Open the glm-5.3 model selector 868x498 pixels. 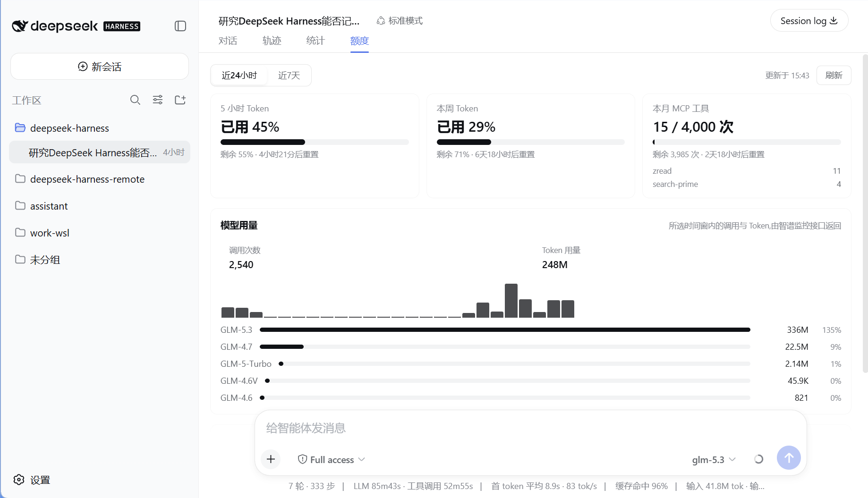click(x=714, y=460)
